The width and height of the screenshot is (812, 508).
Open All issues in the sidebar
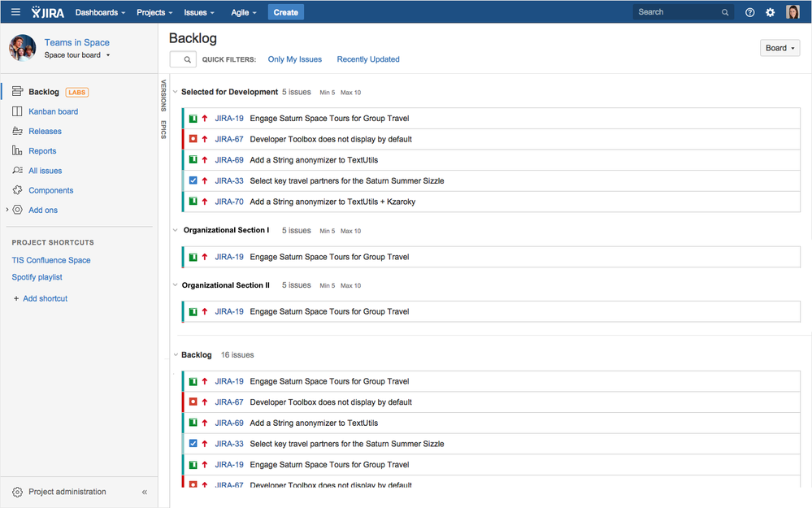[x=45, y=171]
